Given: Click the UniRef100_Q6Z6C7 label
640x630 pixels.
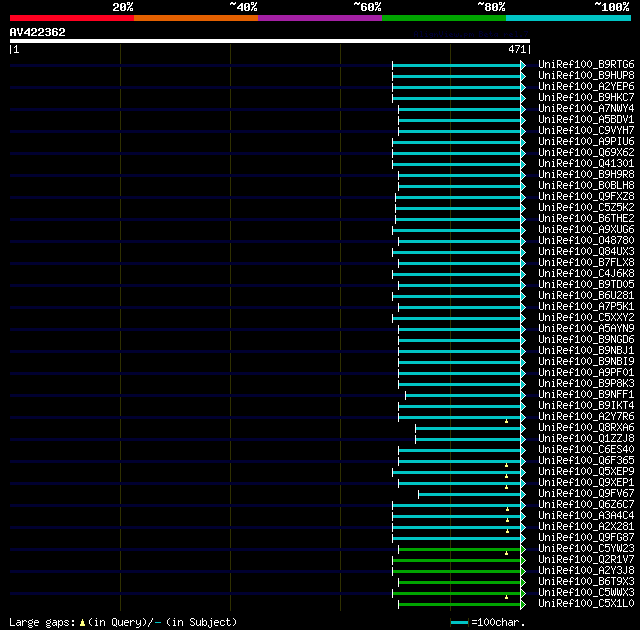Looking at the screenshot, I should pyautogui.click(x=586, y=505).
